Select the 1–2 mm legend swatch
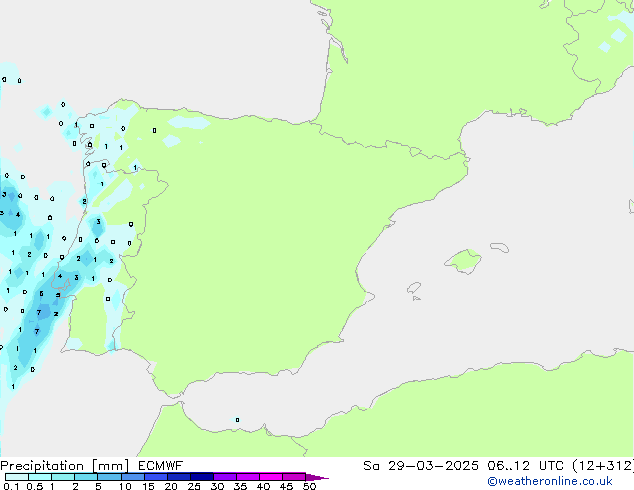Viewport: 634px width, 490px height. 63,477
